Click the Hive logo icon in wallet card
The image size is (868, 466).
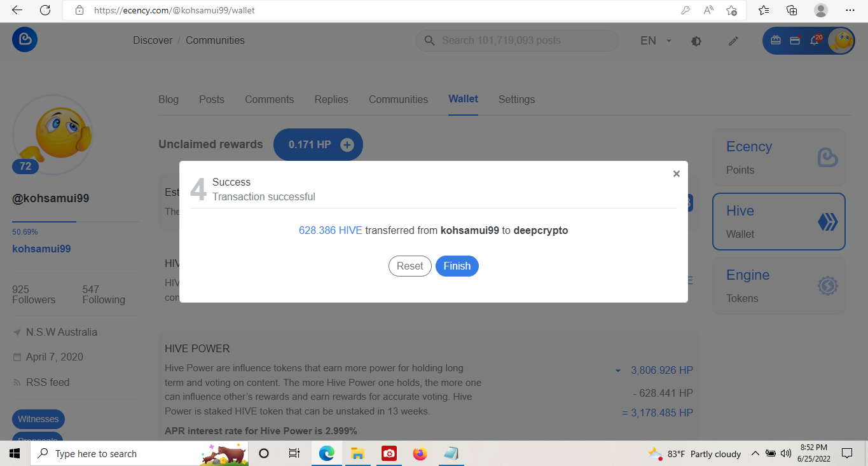click(x=827, y=222)
